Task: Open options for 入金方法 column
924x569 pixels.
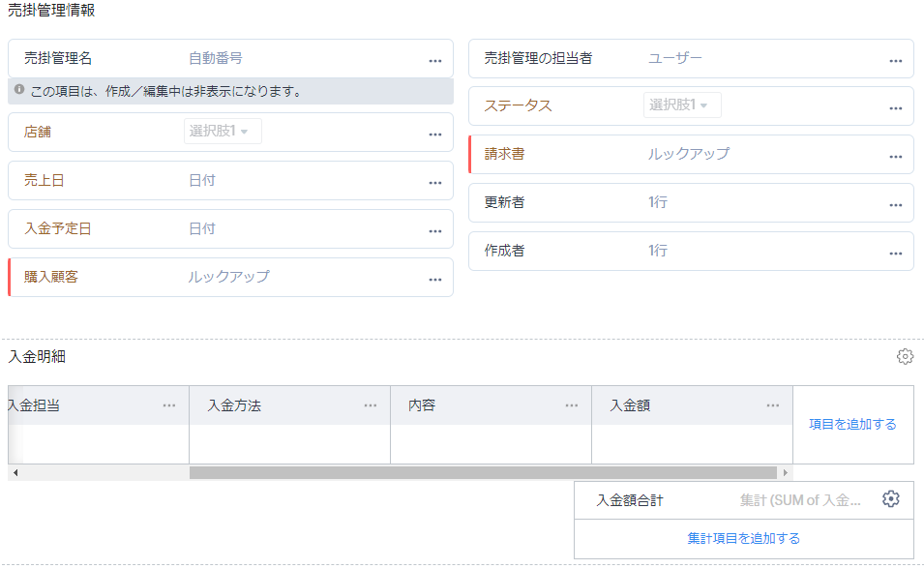Action: point(370,405)
